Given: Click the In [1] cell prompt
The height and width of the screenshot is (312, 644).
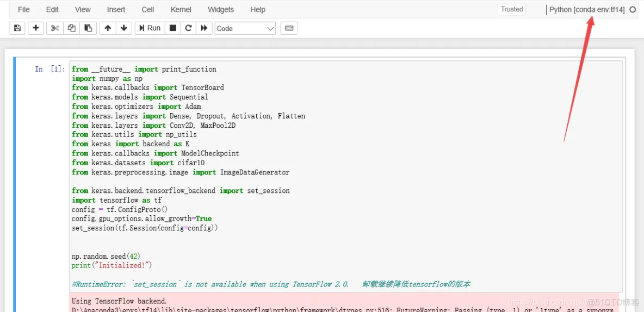Looking at the screenshot, I should 50,69.
